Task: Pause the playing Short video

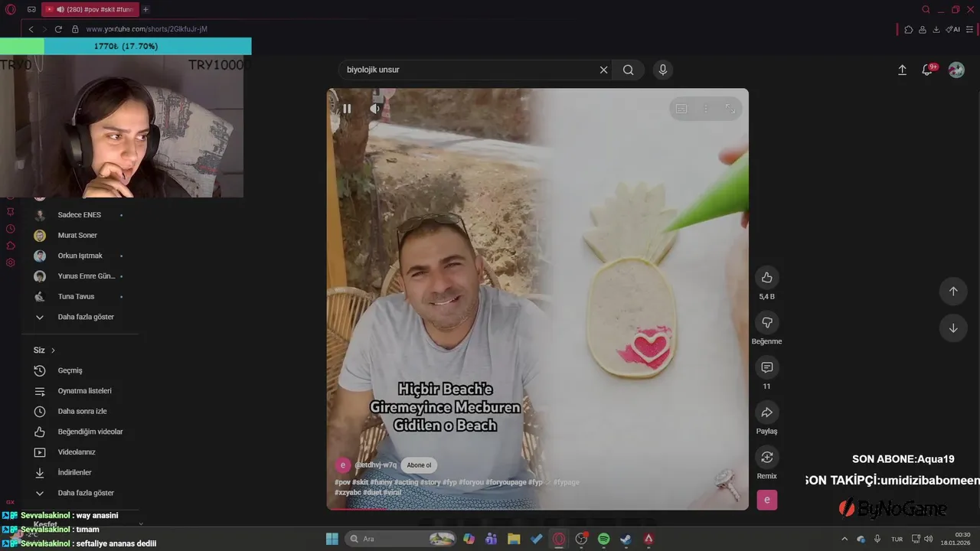Action: (x=347, y=109)
